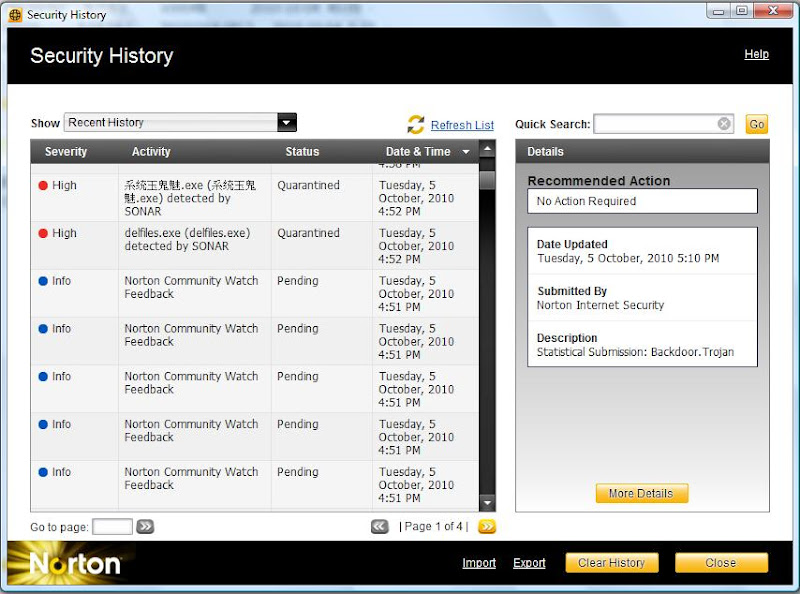Click the 'Statistical Submission: Backdoor.Trojan' description

pos(635,352)
